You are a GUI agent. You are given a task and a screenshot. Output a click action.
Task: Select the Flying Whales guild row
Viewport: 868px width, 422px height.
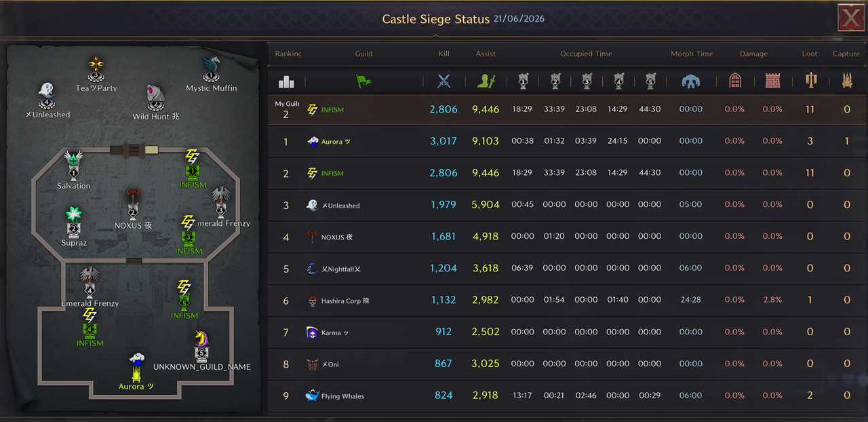click(x=567, y=396)
